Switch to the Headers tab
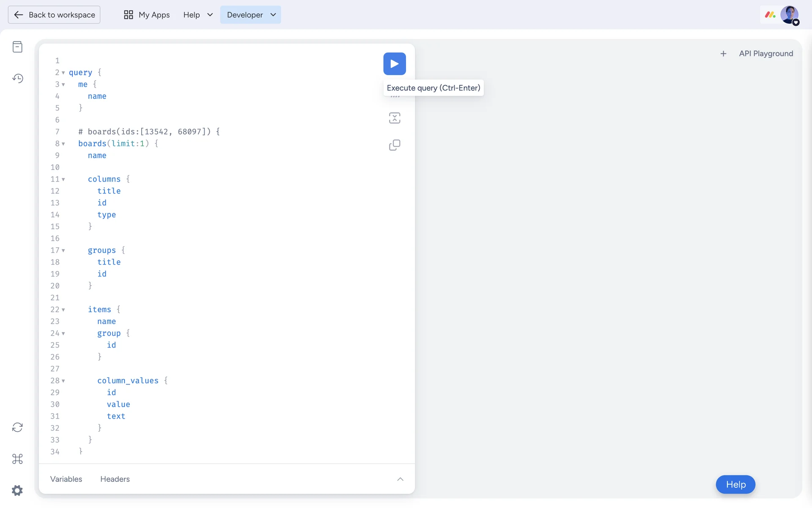The image size is (812, 508). click(115, 479)
